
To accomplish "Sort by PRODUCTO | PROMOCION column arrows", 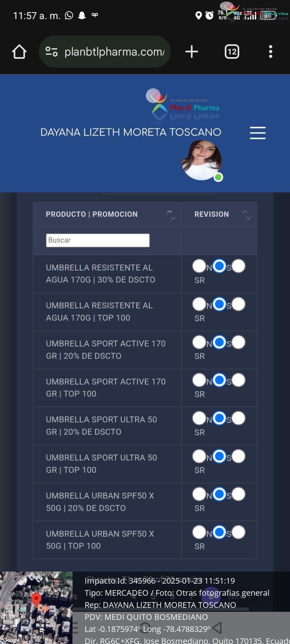I will pyautogui.click(x=171, y=215).
